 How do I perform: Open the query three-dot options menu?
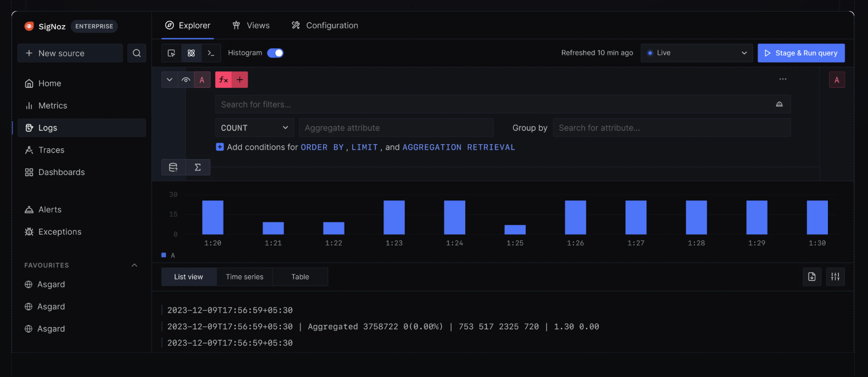[x=783, y=79]
